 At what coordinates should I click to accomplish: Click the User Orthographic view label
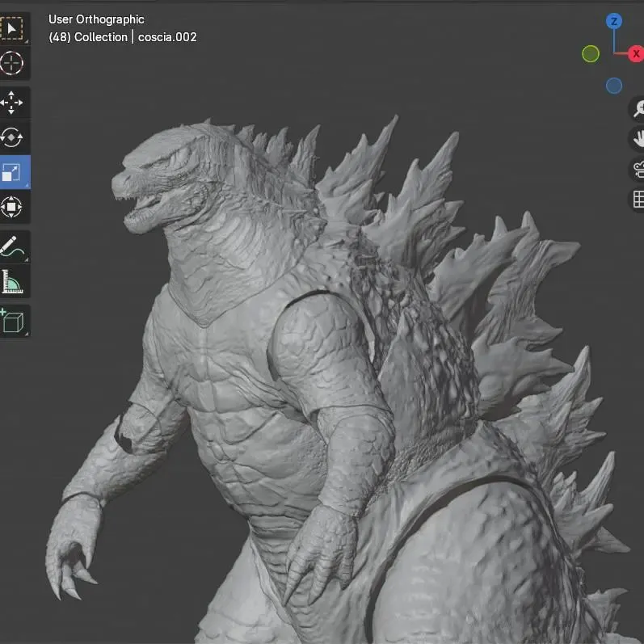[96, 19]
